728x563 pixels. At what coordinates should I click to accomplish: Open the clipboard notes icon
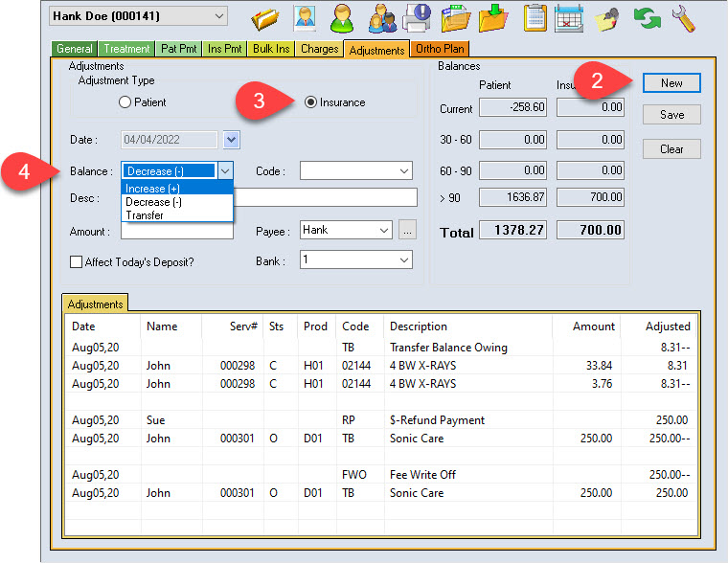[535, 18]
